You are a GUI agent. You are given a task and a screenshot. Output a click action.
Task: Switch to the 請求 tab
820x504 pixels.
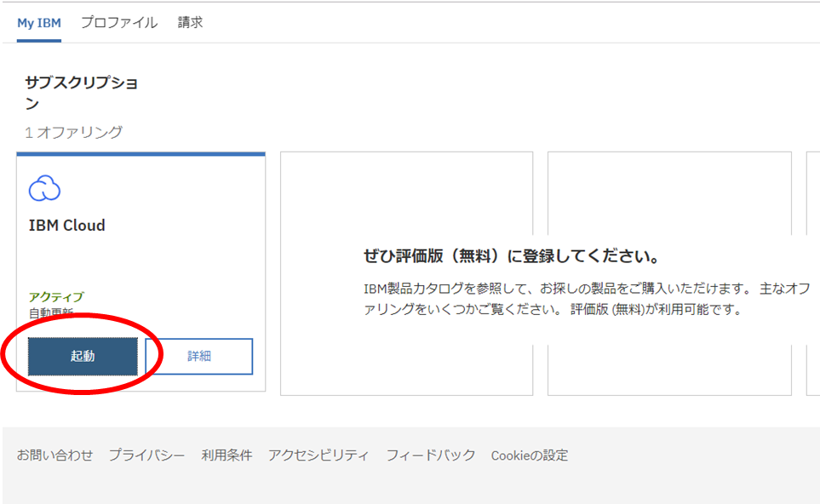(190, 22)
